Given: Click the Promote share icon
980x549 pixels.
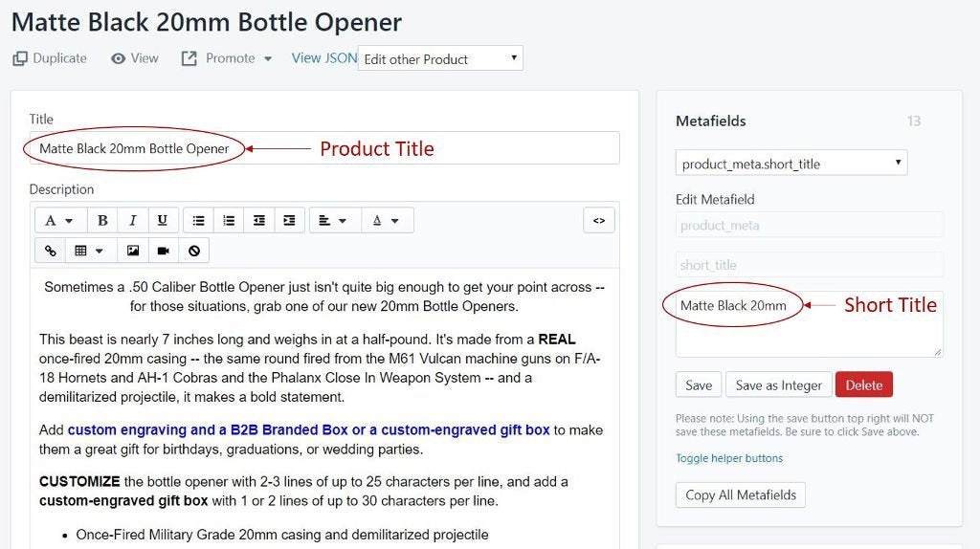Looking at the screenshot, I should (x=189, y=58).
